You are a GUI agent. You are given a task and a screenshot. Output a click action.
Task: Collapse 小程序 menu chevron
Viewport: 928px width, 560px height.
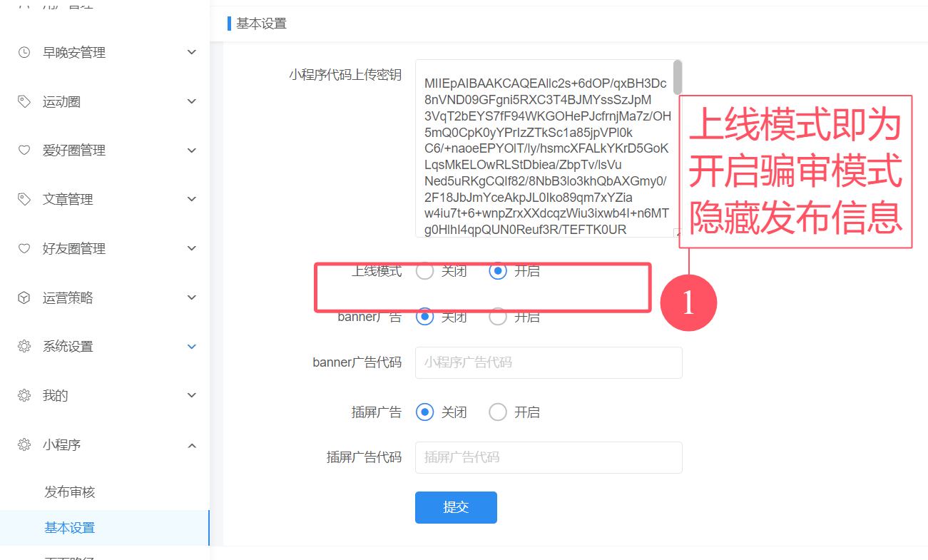191,444
